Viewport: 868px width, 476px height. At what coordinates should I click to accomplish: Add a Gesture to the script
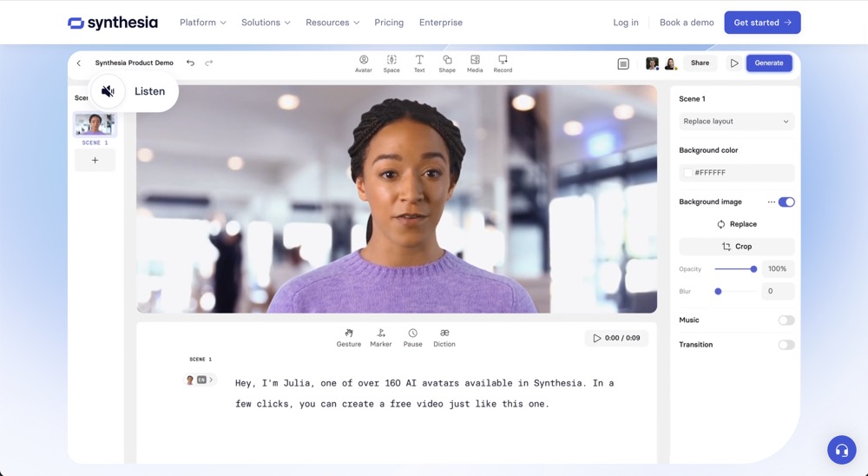(x=348, y=338)
